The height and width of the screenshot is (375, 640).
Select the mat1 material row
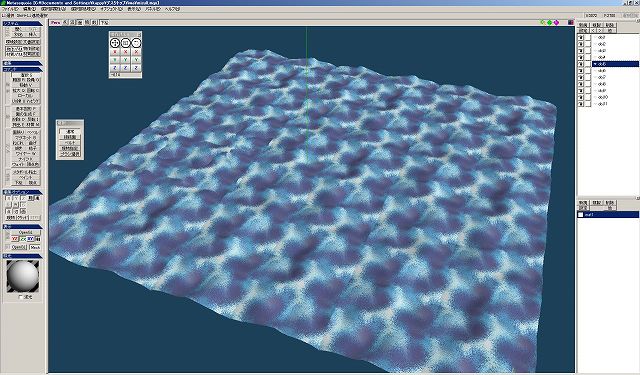coord(608,215)
